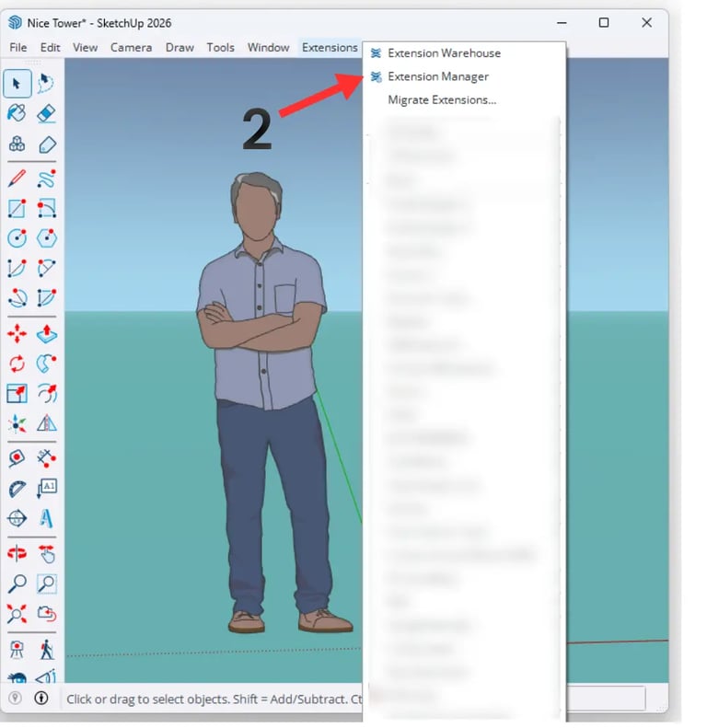Viewport: 707px width, 728px height.
Task: Choose the Look Around eye tool
Action: (x=17, y=677)
